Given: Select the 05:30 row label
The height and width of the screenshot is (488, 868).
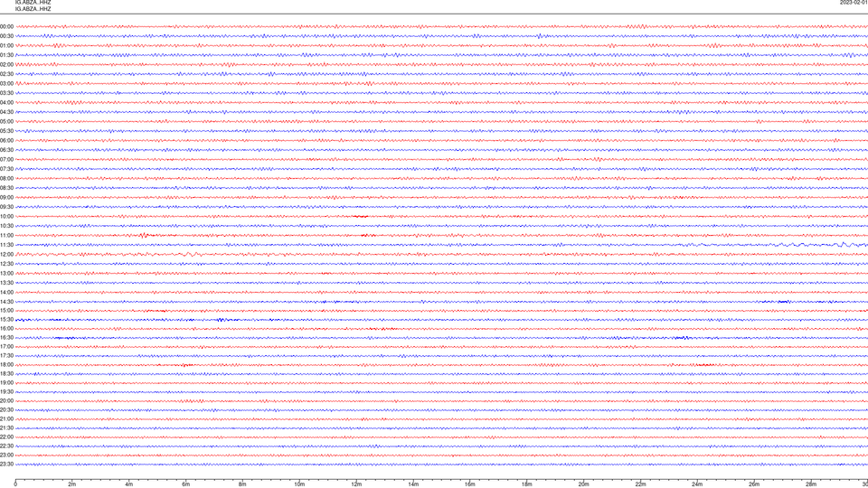Looking at the screenshot, I should click(6, 131).
